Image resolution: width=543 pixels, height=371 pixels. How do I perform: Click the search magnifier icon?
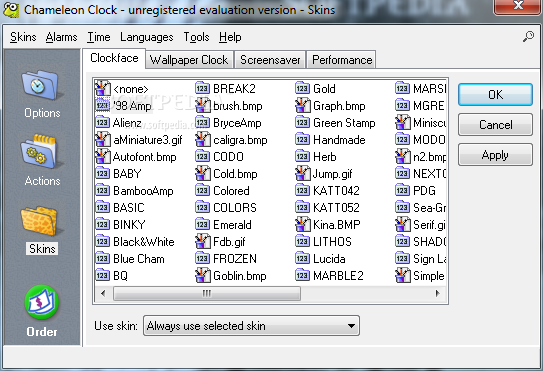pos(528,36)
